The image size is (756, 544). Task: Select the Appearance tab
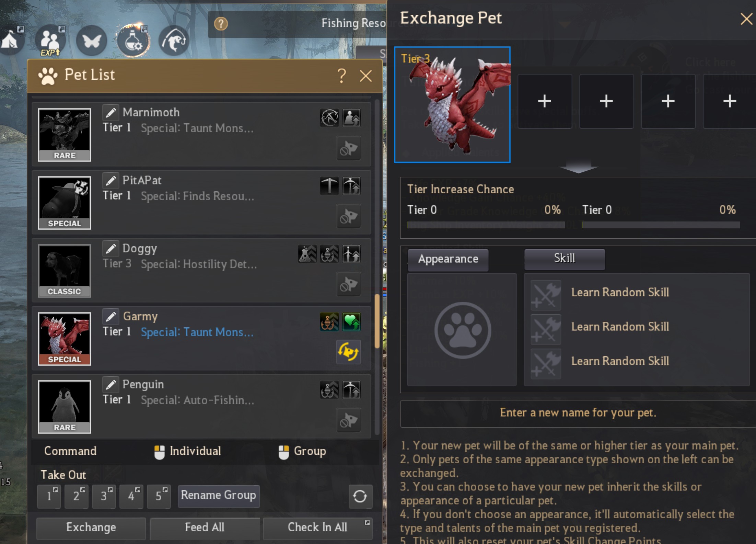click(448, 259)
